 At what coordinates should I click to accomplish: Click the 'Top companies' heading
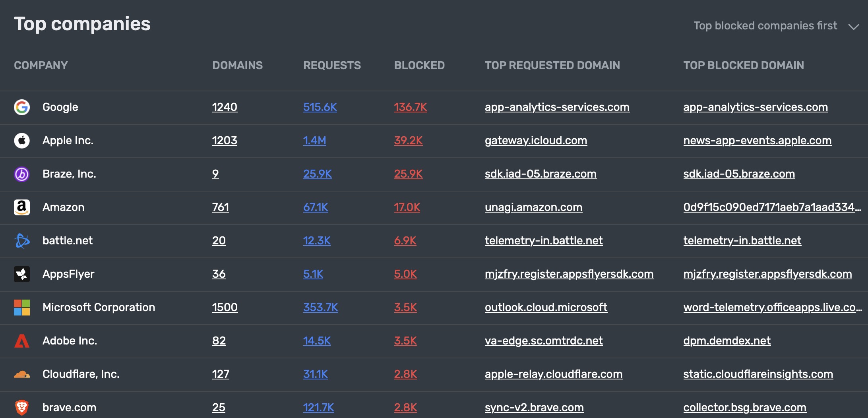tap(82, 24)
